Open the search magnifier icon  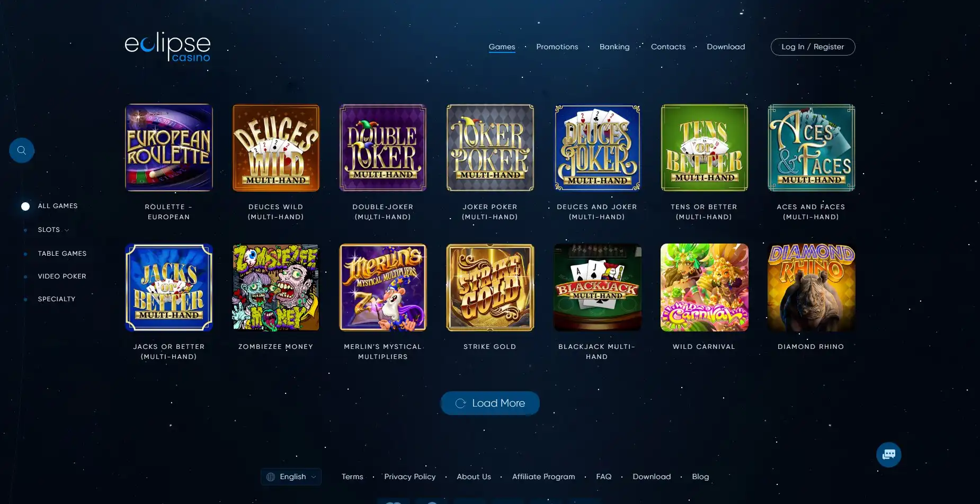click(22, 150)
